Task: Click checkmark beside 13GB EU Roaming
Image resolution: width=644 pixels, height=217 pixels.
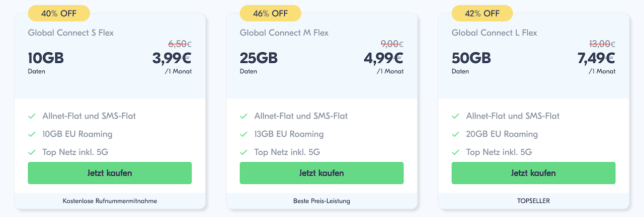Action: pos(244,134)
